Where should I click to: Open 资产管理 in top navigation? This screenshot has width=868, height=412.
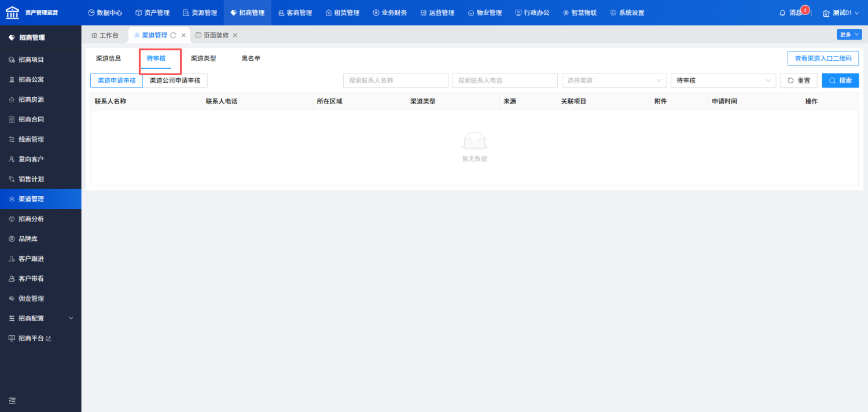coord(152,13)
